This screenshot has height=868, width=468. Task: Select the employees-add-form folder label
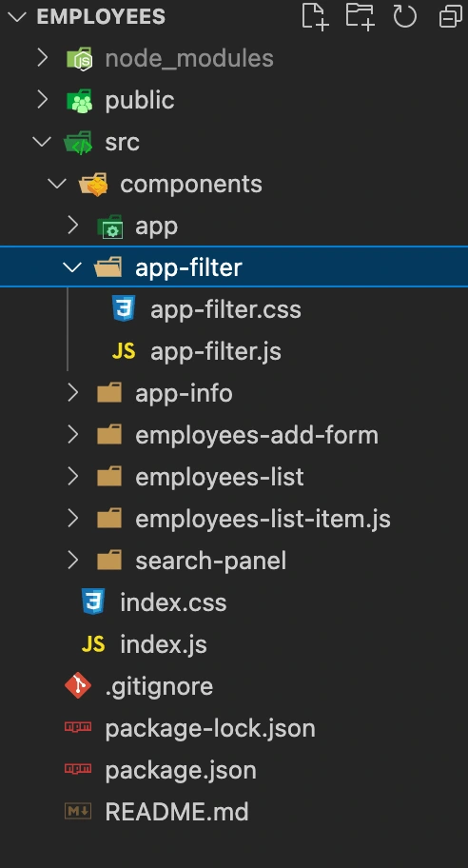257,436
